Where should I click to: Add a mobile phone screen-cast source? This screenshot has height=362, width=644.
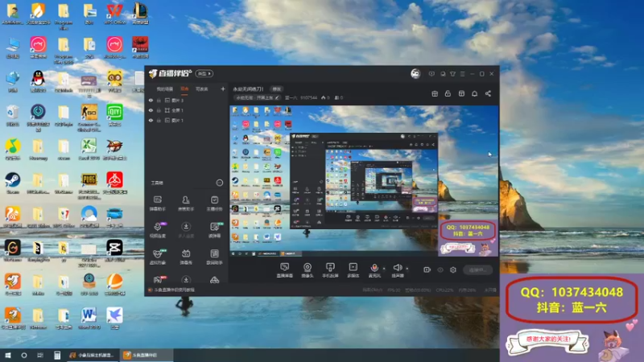coord(330,270)
